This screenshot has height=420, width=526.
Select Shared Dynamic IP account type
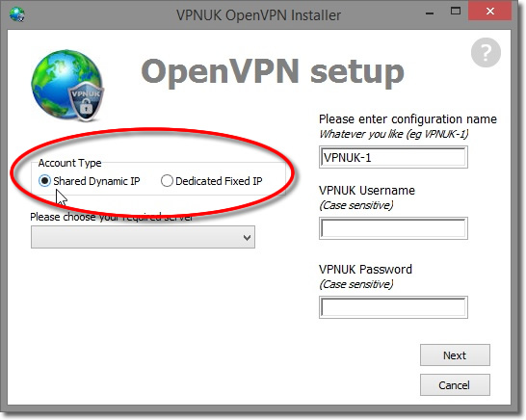click(44, 181)
